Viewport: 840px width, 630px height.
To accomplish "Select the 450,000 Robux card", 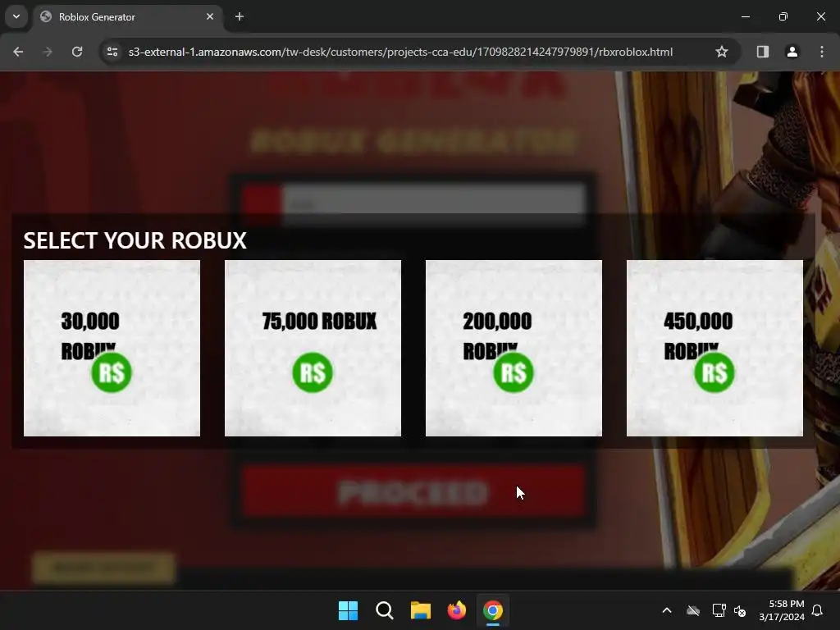I will point(714,348).
